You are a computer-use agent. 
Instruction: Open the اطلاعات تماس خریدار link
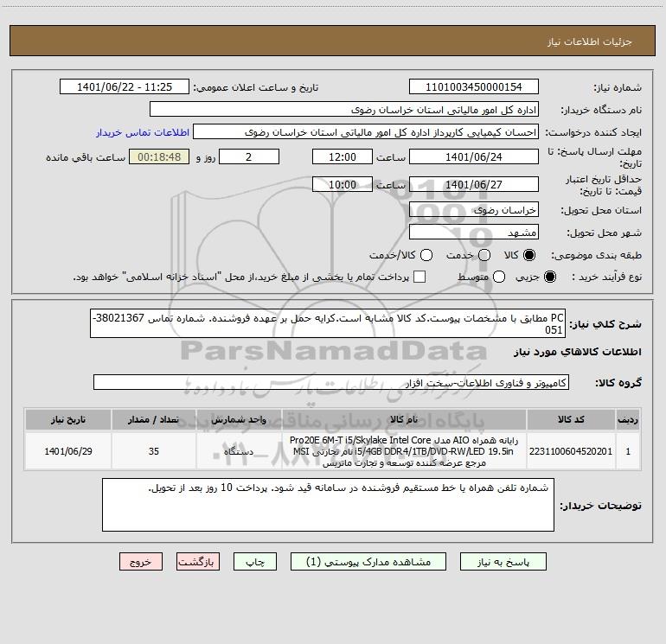[x=143, y=132]
